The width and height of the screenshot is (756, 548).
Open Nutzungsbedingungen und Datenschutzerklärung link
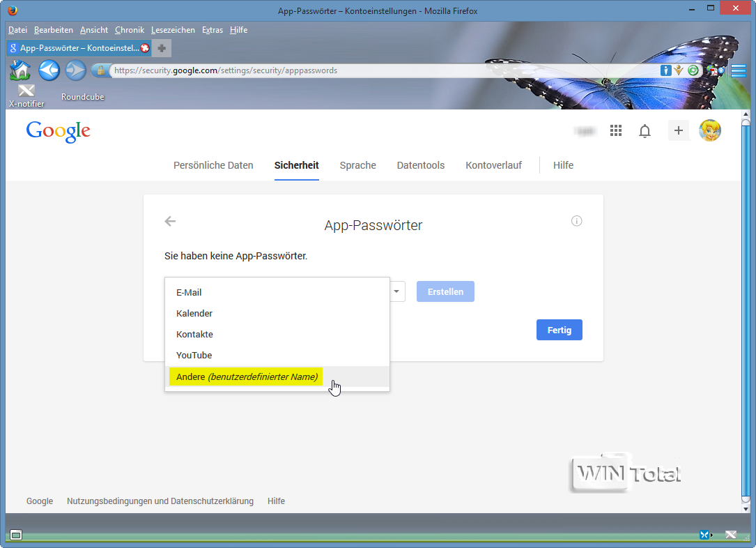click(160, 501)
